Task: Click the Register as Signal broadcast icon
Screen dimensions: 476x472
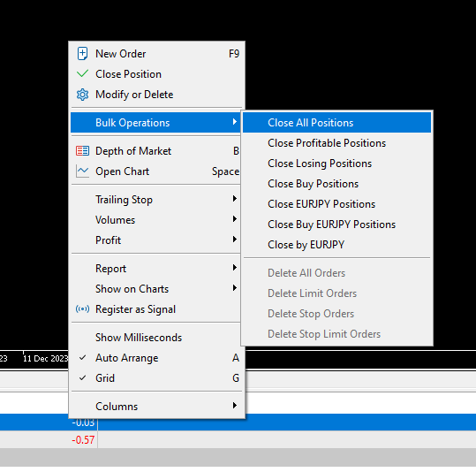Action: [82, 309]
